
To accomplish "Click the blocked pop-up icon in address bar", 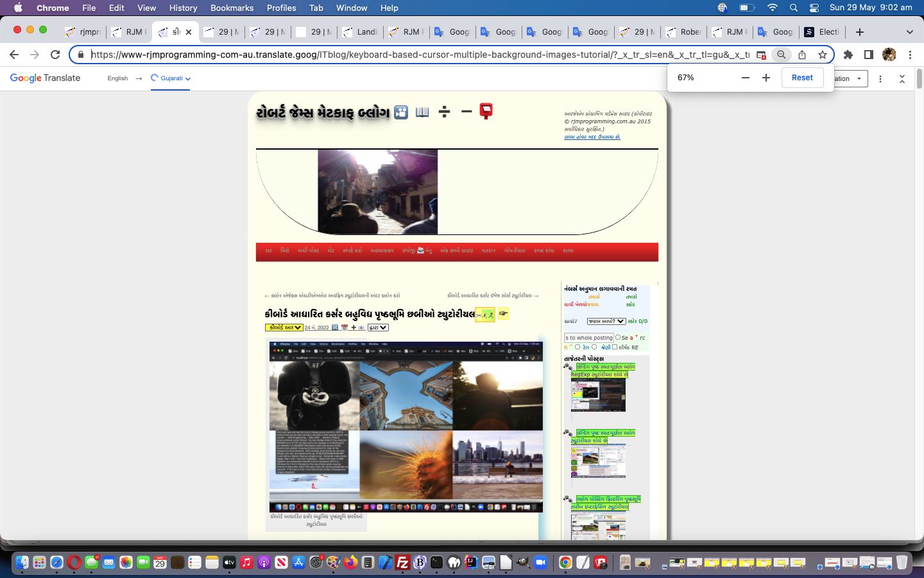I will click(x=761, y=55).
